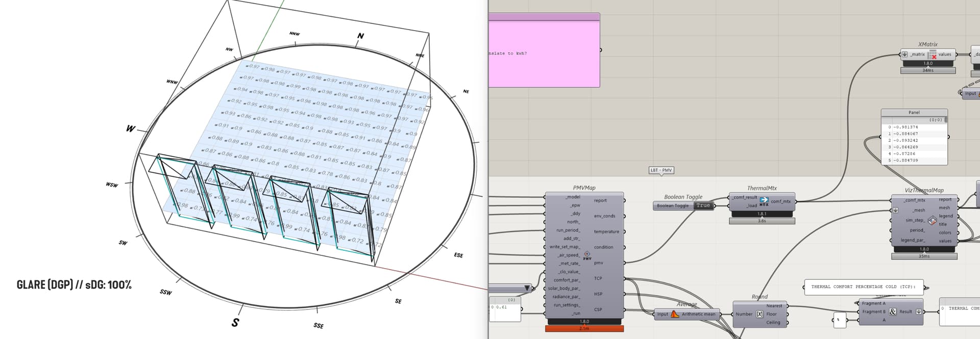Click the arrow icon on Concatenate Result output
This screenshot has width=980, height=339.
coord(919,311)
